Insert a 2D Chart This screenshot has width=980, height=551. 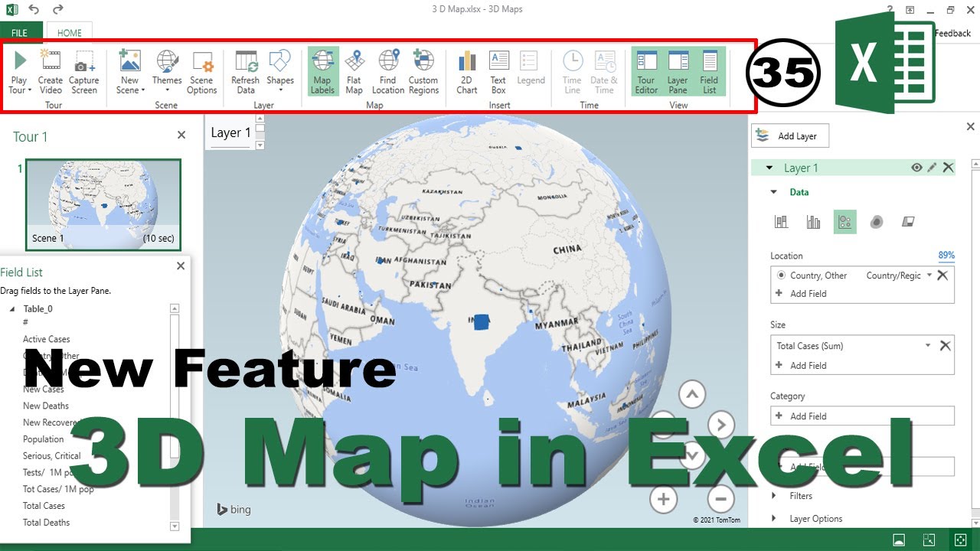click(467, 71)
